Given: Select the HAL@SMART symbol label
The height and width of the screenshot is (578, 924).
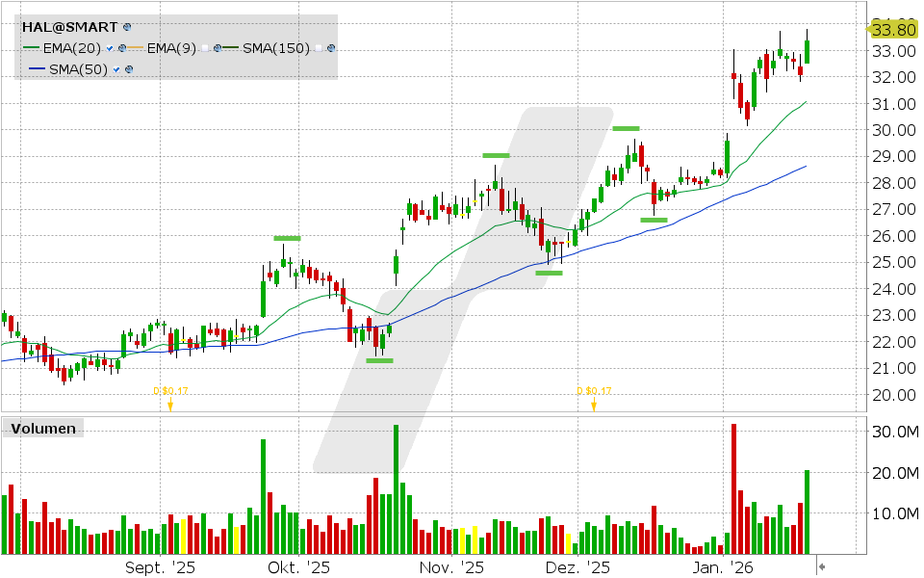Looking at the screenshot, I should click(x=67, y=26).
